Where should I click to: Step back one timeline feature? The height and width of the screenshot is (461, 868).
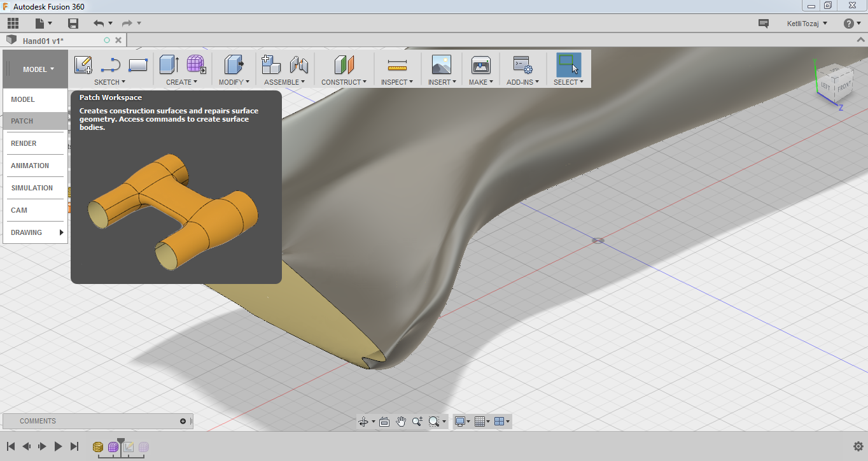pos(27,447)
